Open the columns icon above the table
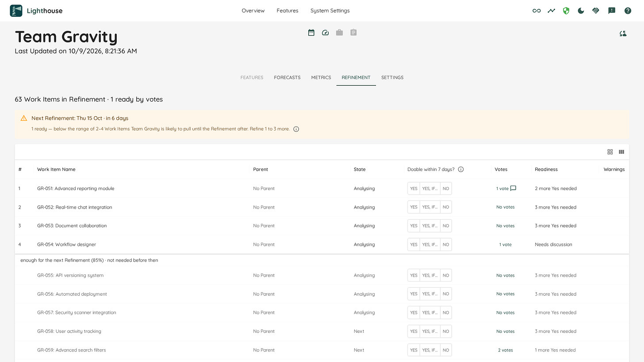 [x=621, y=152]
